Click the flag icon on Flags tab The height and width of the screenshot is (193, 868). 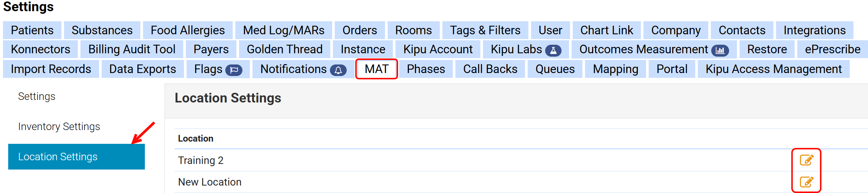234,70
